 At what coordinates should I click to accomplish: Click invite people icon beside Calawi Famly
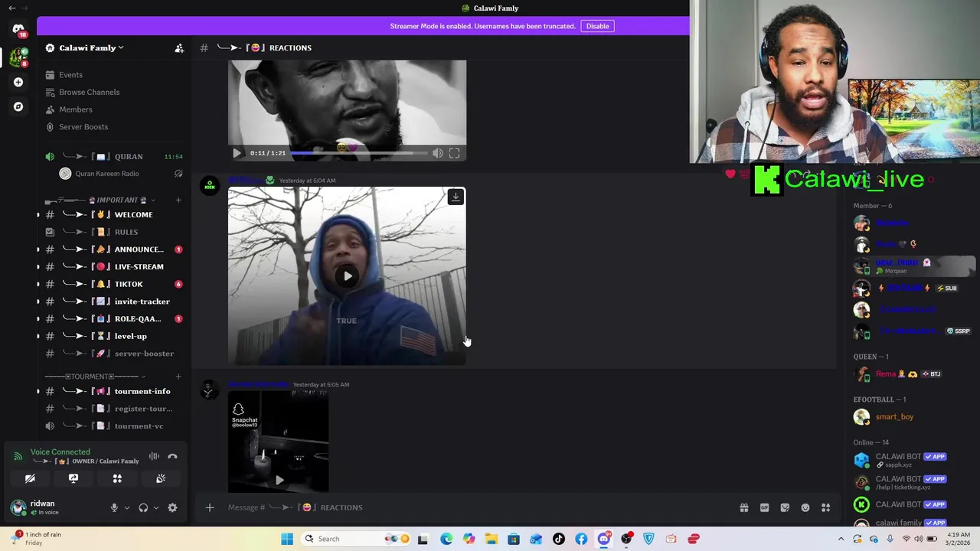pos(179,48)
